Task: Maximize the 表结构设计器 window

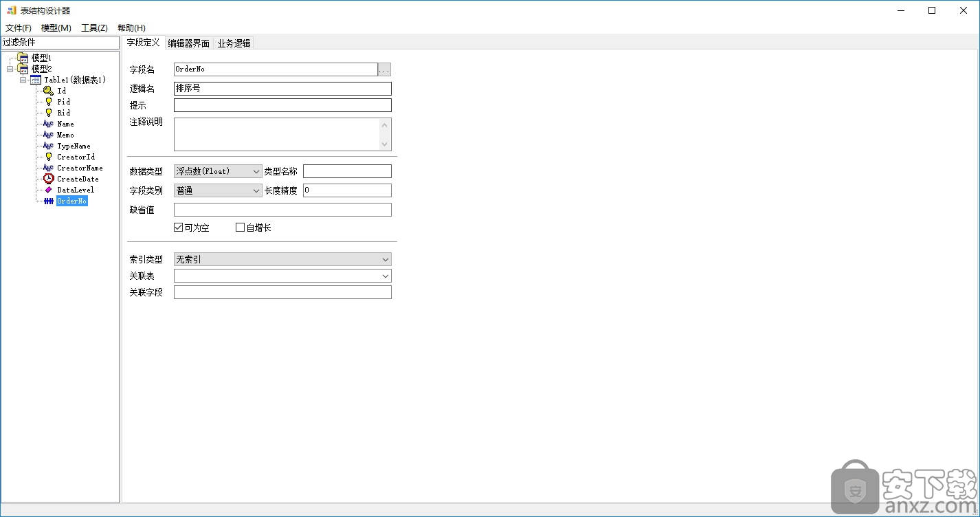Action: coord(932,10)
